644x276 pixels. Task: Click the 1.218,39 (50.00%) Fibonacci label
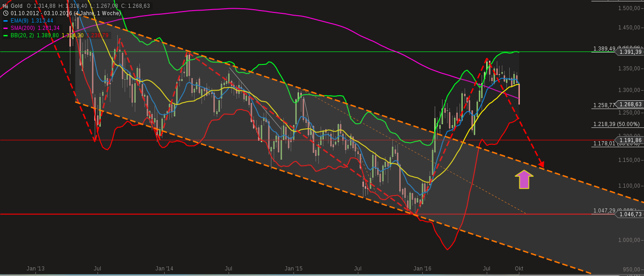click(x=616, y=124)
